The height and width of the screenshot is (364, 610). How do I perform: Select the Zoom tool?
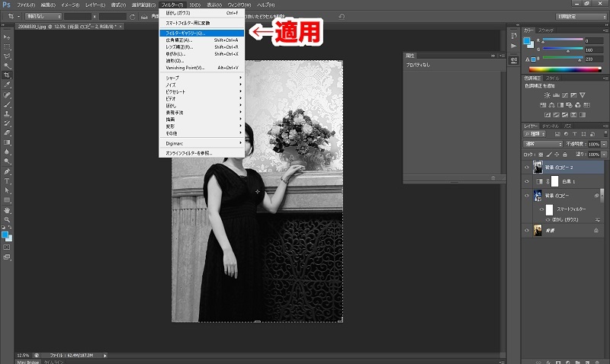point(7,220)
